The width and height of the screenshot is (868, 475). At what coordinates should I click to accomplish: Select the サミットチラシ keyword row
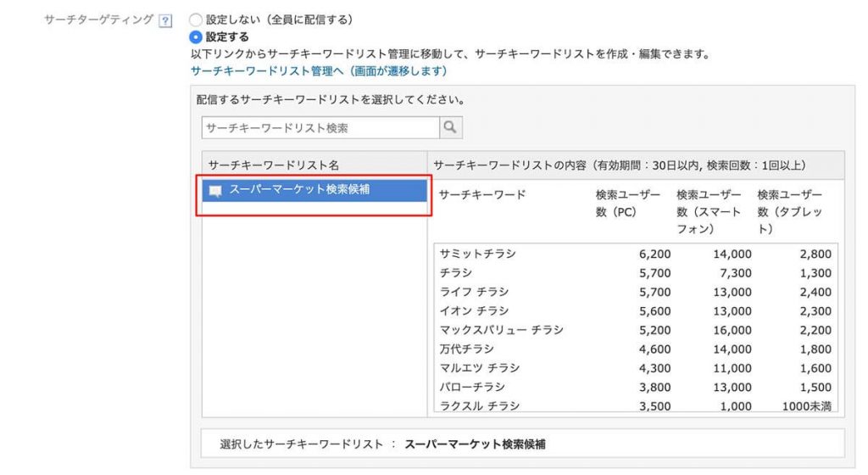(x=636, y=254)
